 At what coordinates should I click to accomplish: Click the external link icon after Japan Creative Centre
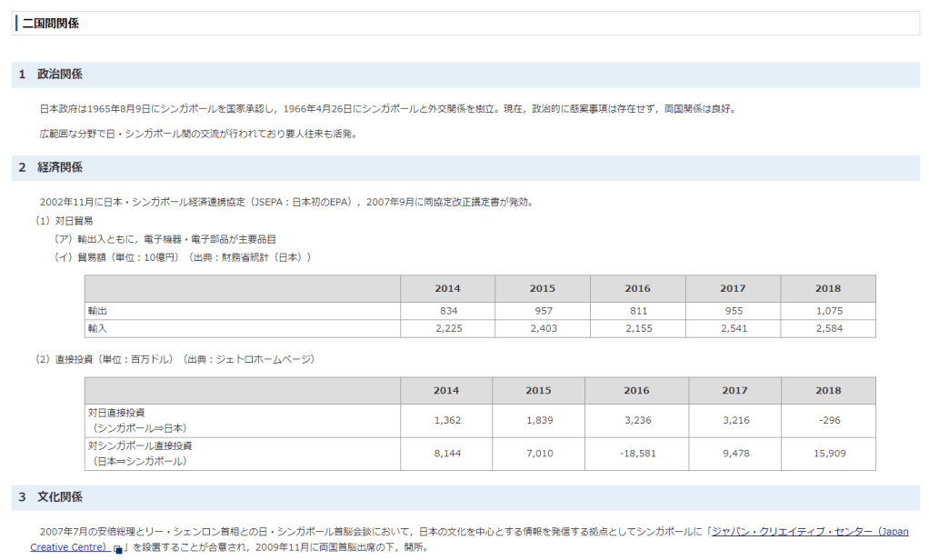[x=118, y=549]
